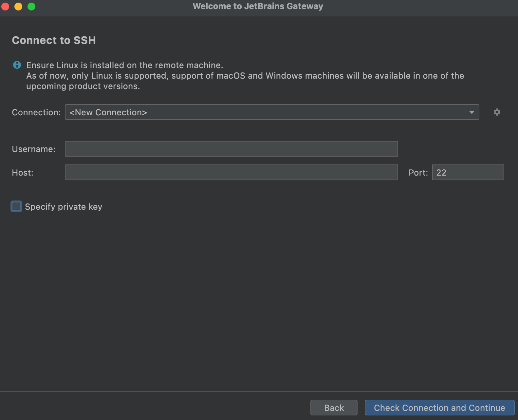
Task: Click the "Ensure Linux is installed" info text
Action: click(124, 65)
